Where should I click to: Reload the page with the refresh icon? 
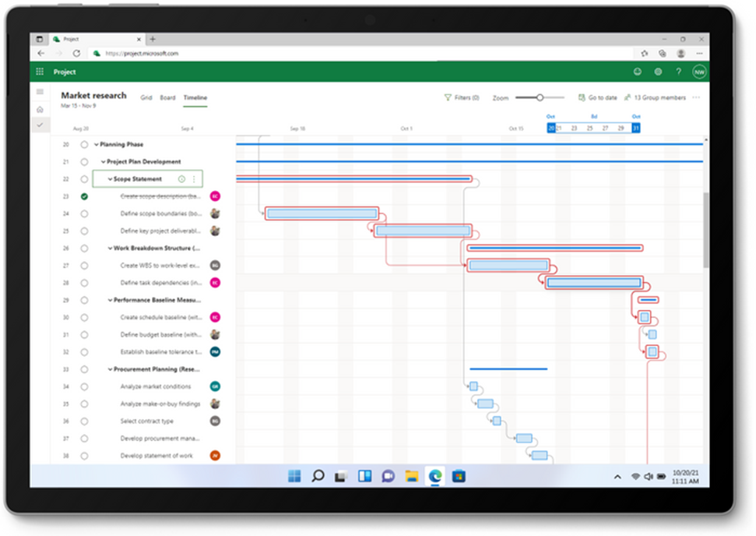click(76, 54)
